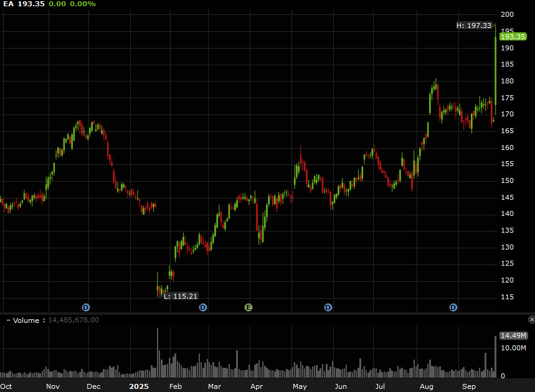The width and height of the screenshot is (535, 392).
Task: Click the H: 197.33 high price label
Action: [474, 26]
